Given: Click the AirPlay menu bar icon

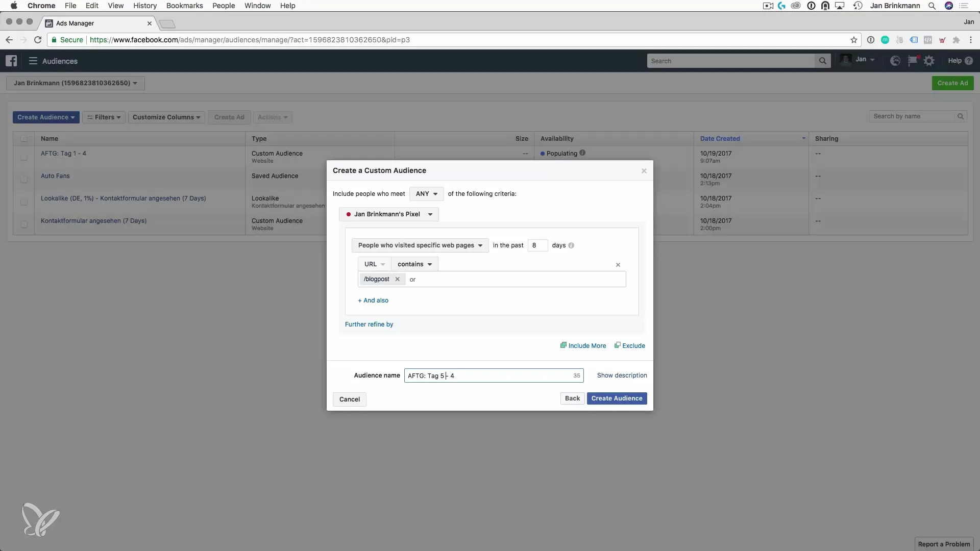Looking at the screenshot, I should [840, 6].
